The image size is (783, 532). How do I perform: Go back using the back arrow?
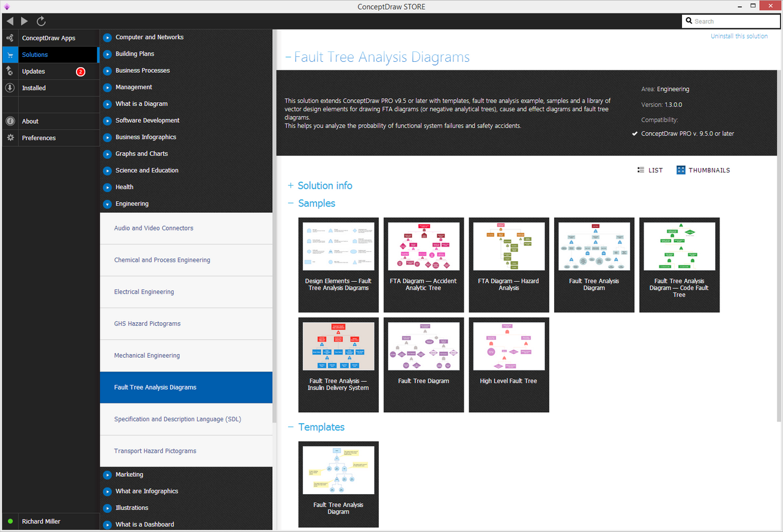pyautogui.click(x=10, y=21)
